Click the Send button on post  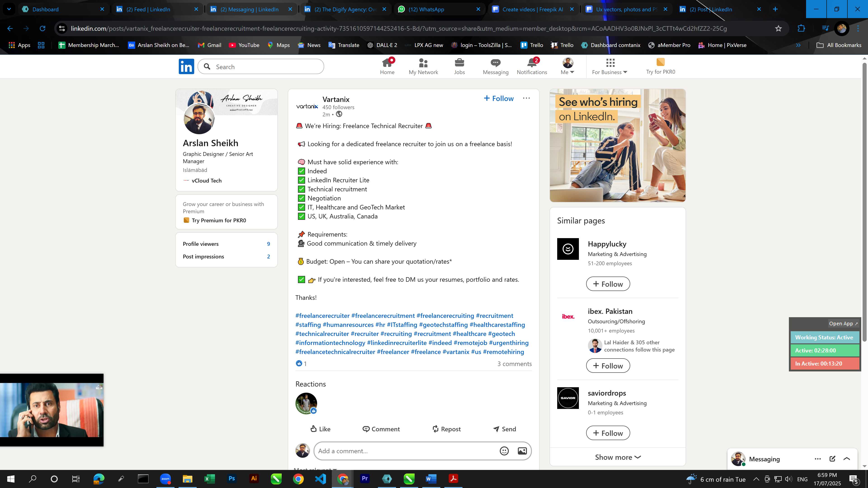click(505, 429)
